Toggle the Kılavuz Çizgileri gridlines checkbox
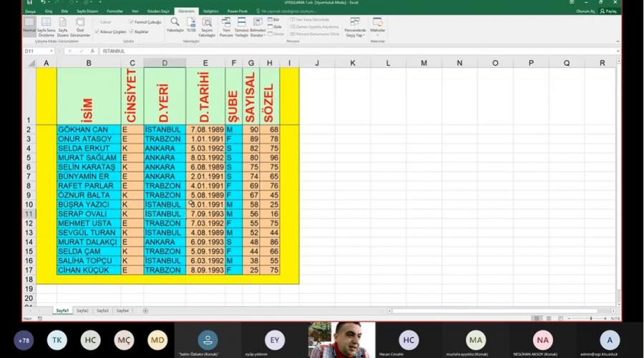 pos(97,31)
